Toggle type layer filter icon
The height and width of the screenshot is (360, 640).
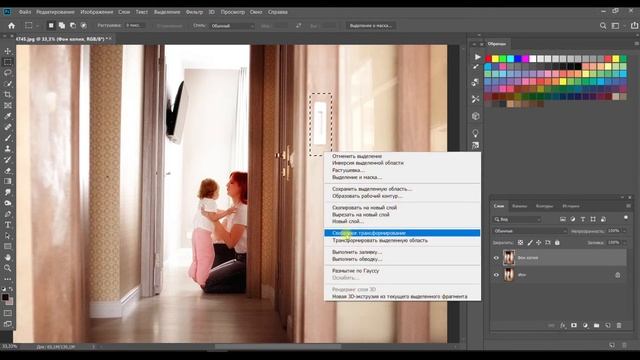click(x=583, y=219)
